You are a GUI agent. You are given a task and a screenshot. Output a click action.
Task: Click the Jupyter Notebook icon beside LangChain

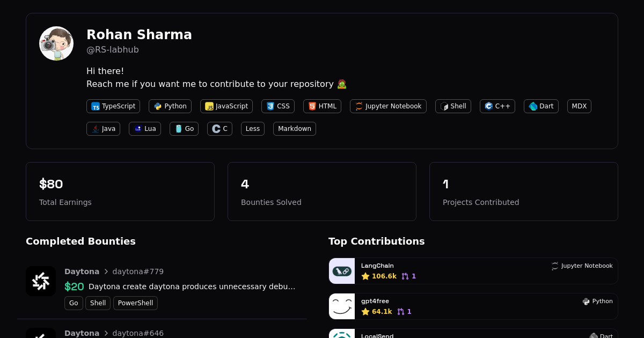(x=554, y=266)
